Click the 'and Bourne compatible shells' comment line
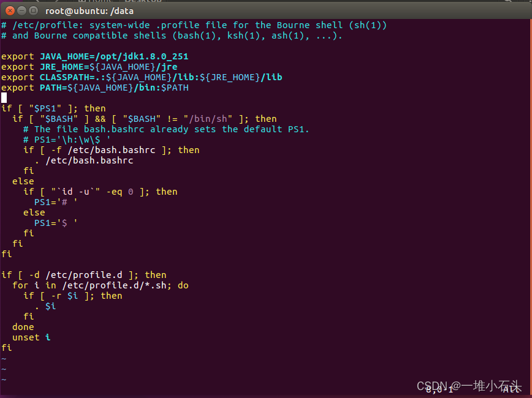Image resolution: width=532 pixels, height=398 pixels. coord(172,36)
